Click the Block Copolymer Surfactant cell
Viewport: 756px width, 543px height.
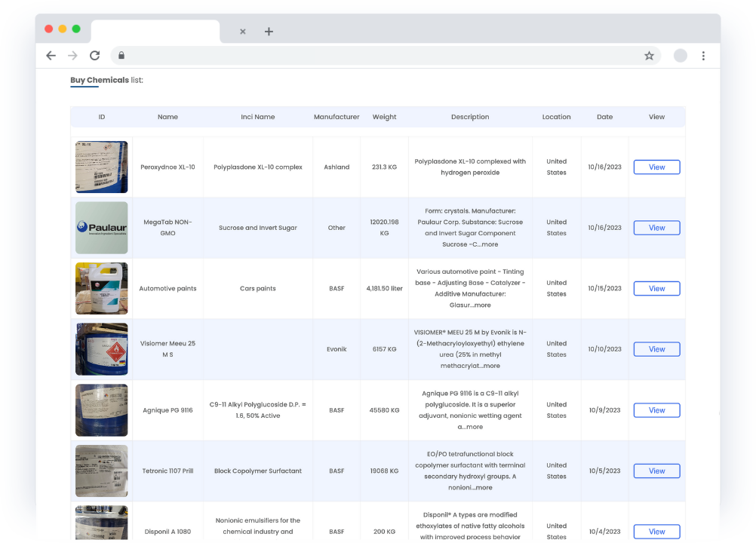point(258,471)
